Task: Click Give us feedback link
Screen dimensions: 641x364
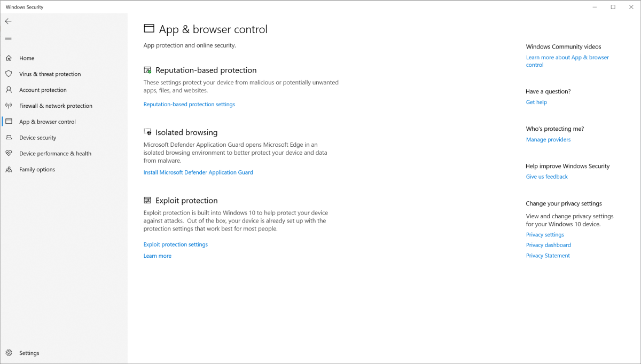Action: pyautogui.click(x=546, y=176)
